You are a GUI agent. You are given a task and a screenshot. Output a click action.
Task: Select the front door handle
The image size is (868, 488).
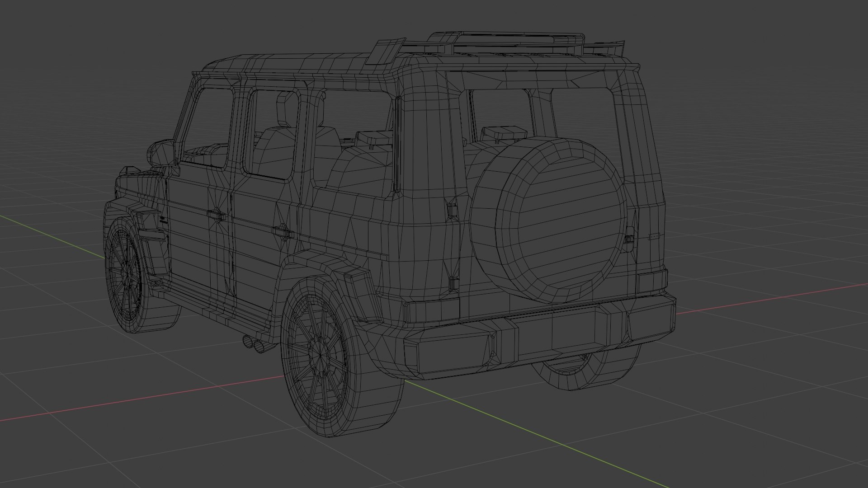click(216, 214)
